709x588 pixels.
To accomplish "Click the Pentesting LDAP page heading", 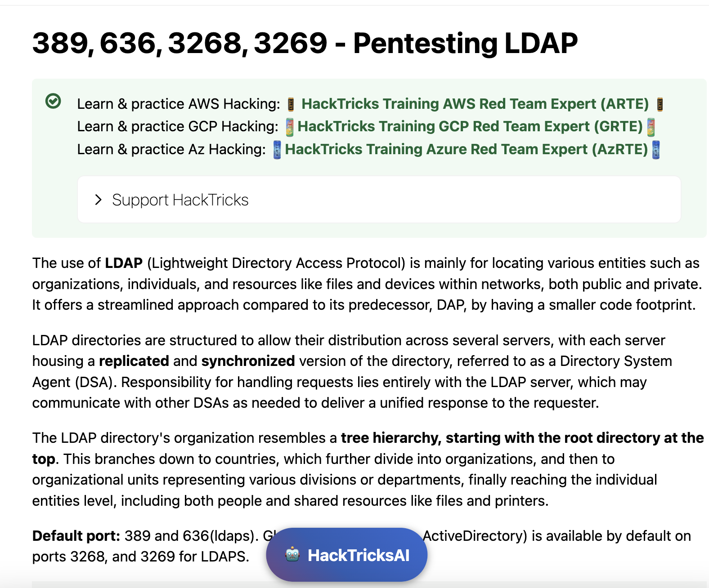I will [x=305, y=43].
